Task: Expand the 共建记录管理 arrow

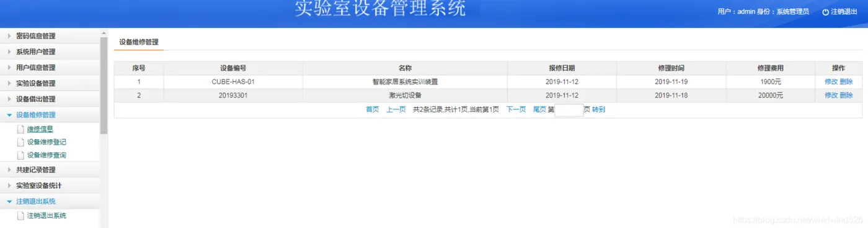Action: click(x=9, y=170)
